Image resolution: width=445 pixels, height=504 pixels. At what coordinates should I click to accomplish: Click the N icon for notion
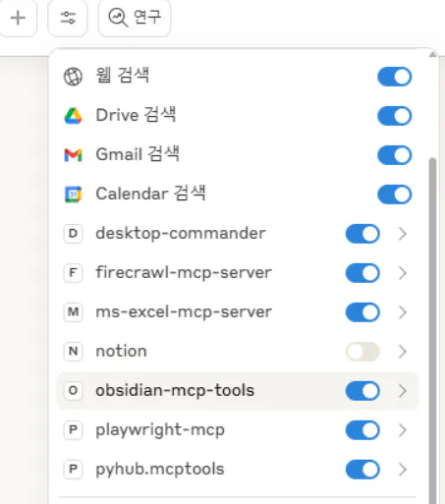tap(73, 352)
